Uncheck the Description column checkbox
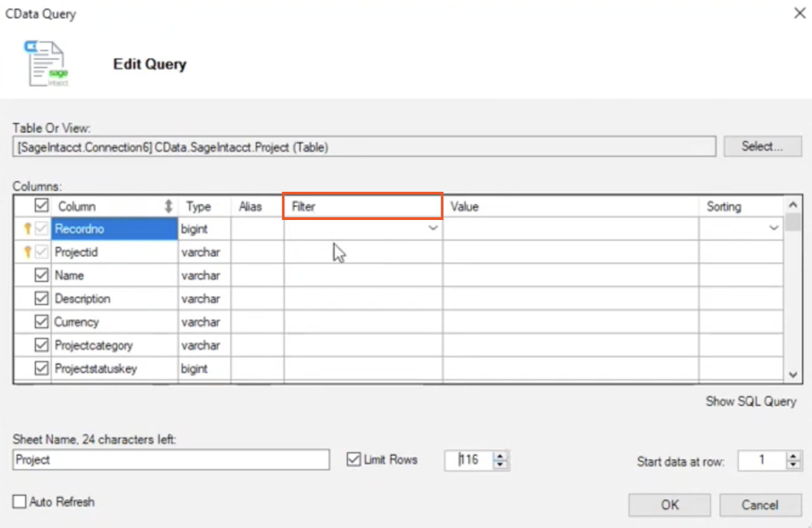 pyautogui.click(x=41, y=298)
